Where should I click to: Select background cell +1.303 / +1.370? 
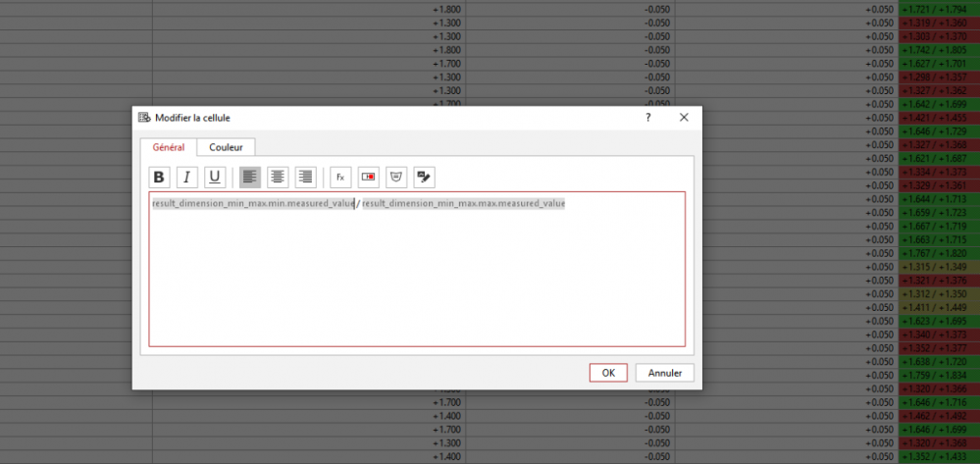click(939, 37)
